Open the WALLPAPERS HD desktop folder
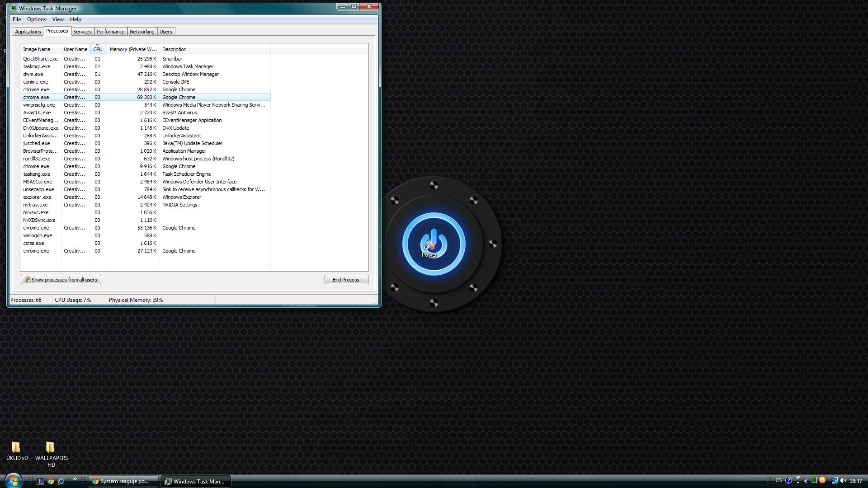The height and width of the screenshot is (488, 868). point(50,447)
